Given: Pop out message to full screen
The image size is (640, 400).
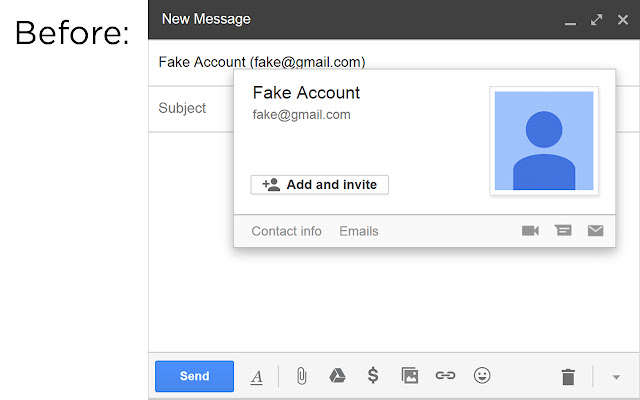Looking at the screenshot, I should (597, 19).
